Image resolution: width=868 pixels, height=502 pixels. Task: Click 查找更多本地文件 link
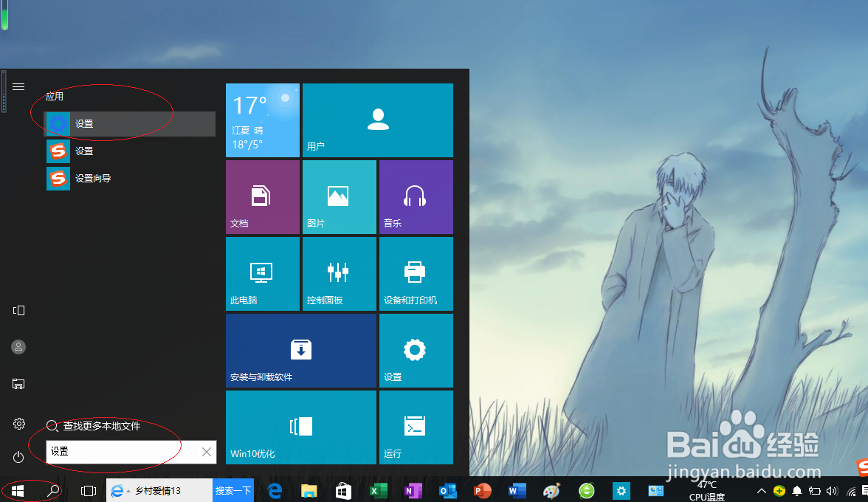click(x=101, y=426)
